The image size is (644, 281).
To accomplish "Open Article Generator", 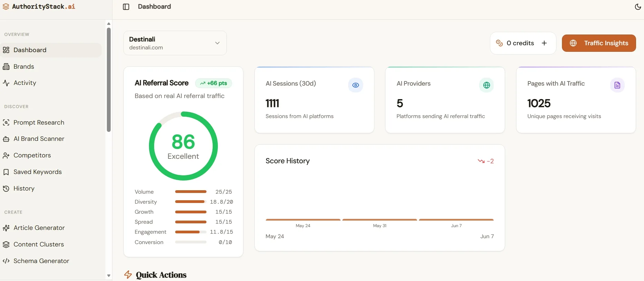I will point(51,228).
